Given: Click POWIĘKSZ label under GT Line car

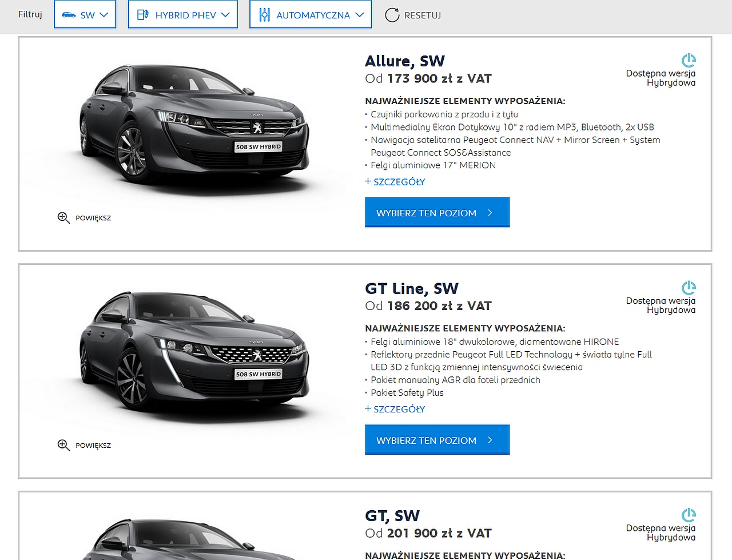Looking at the screenshot, I should point(93,445).
